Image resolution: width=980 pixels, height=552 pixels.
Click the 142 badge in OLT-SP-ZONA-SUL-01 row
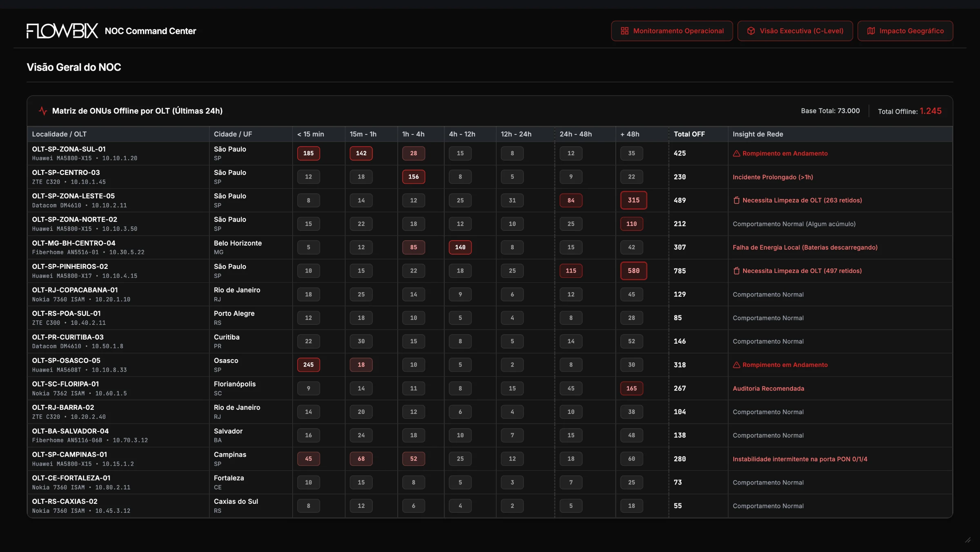361,153
